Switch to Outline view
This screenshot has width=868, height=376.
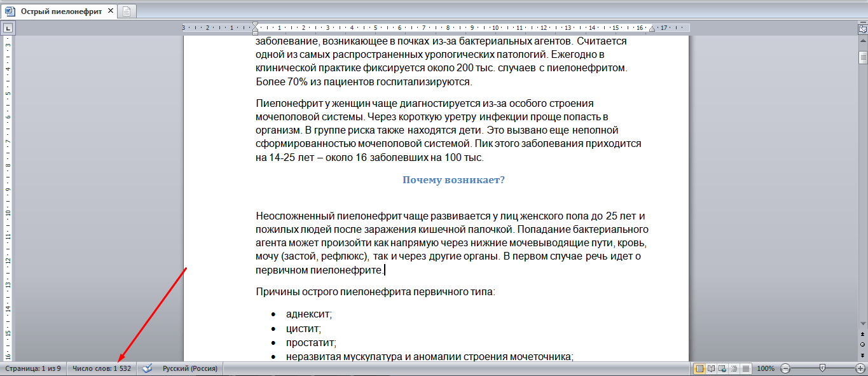click(734, 368)
